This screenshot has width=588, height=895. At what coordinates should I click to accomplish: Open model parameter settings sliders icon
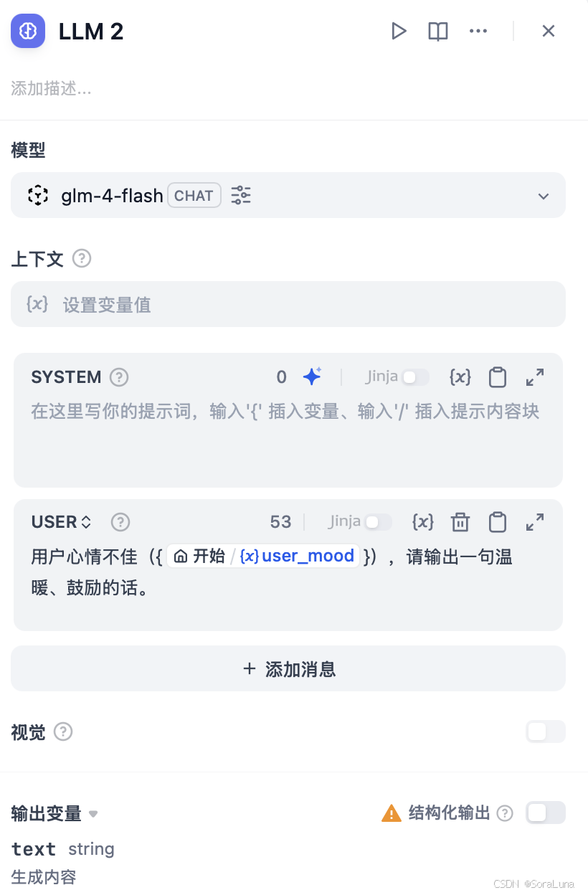[241, 195]
